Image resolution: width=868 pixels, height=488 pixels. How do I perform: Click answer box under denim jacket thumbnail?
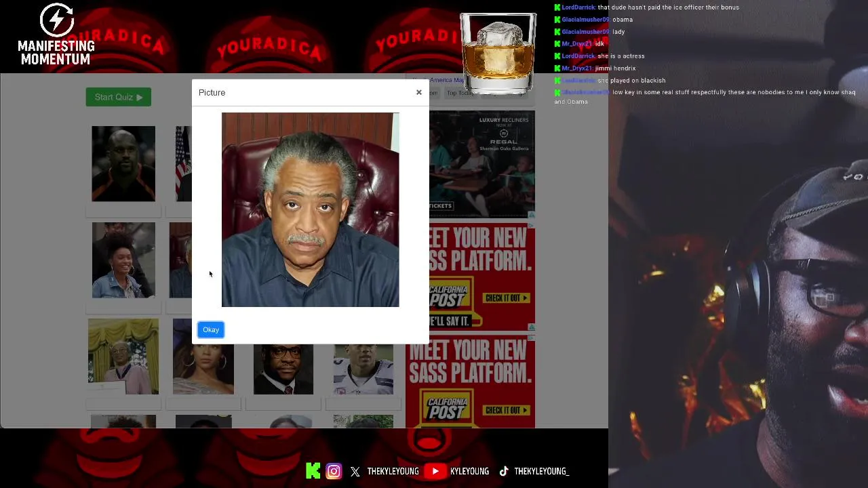123,307
